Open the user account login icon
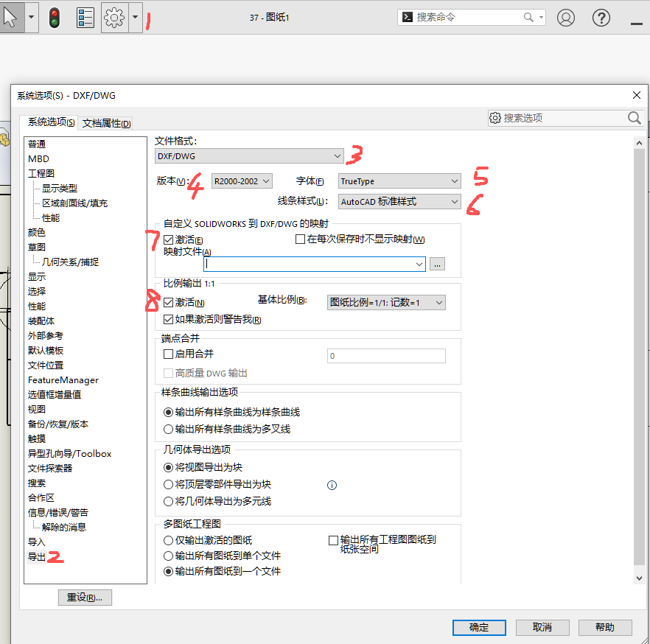 coord(565,18)
